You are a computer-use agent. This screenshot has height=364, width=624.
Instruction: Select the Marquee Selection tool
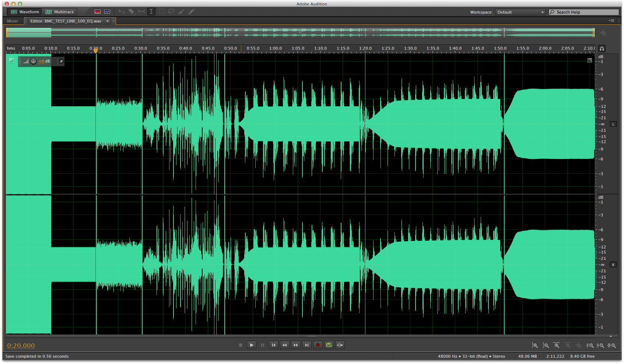(162, 12)
